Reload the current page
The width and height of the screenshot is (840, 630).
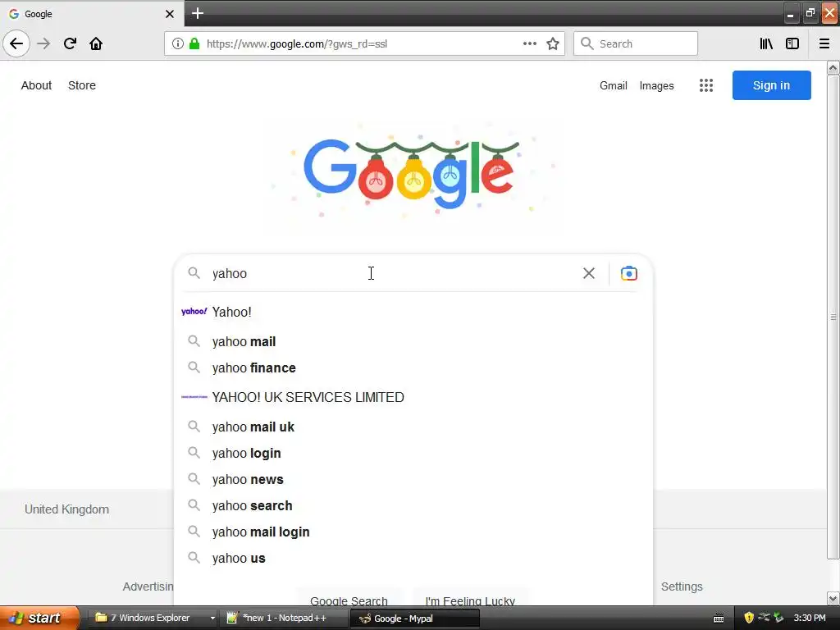(x=70, y=43)
